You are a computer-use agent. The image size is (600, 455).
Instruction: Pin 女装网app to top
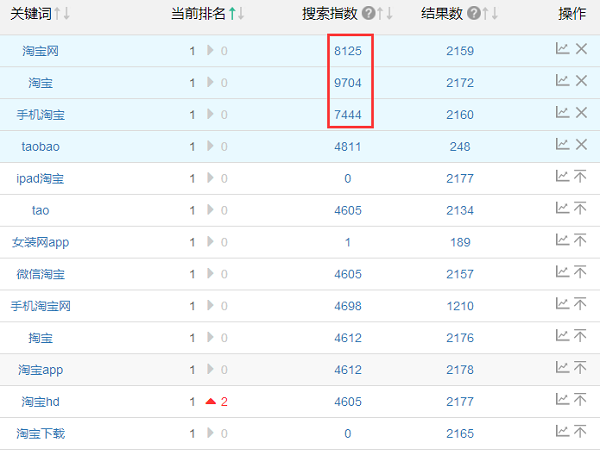click(580, 240)
